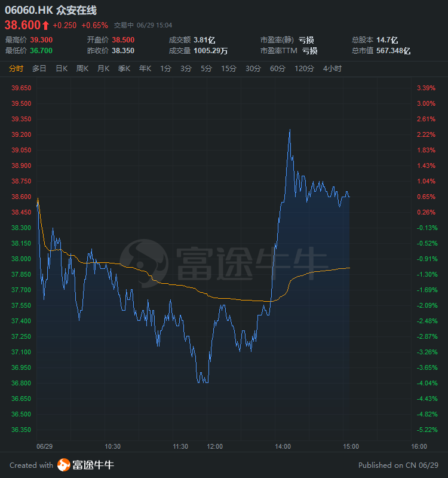Click the 39.650 price axis label
Screen dimensions: 448x478
coord(22,88)
